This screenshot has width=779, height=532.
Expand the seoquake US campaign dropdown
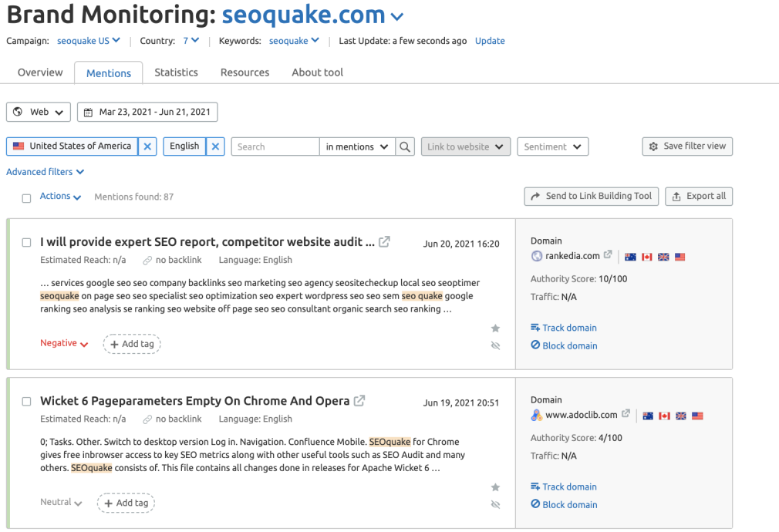(x=89, y=41)
